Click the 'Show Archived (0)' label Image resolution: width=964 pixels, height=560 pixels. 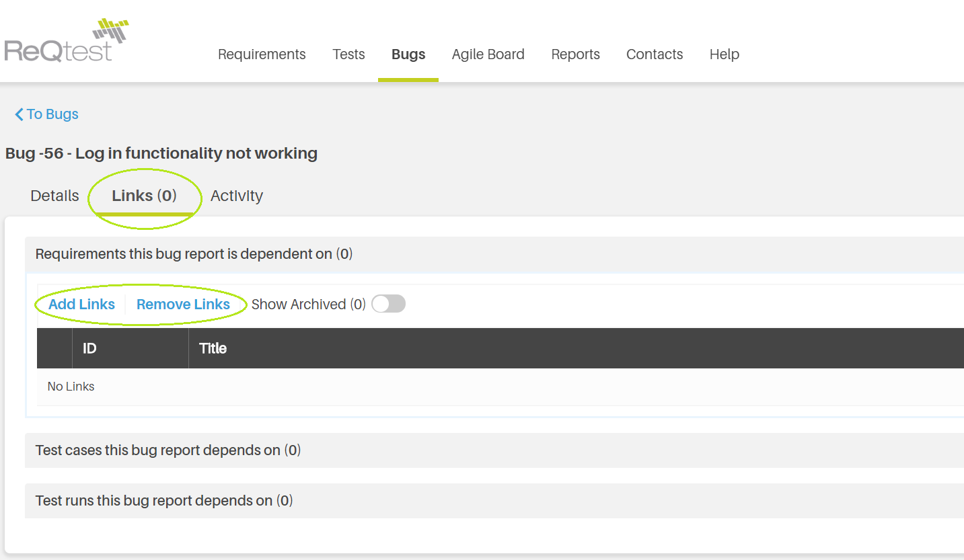(308, 305)
